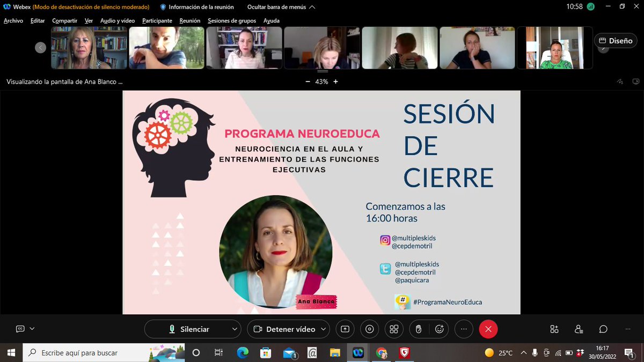This screenshot has height=362, width=644.
Task: Click the share content icon
Action: pyautogui.click(x=345, y=329)
